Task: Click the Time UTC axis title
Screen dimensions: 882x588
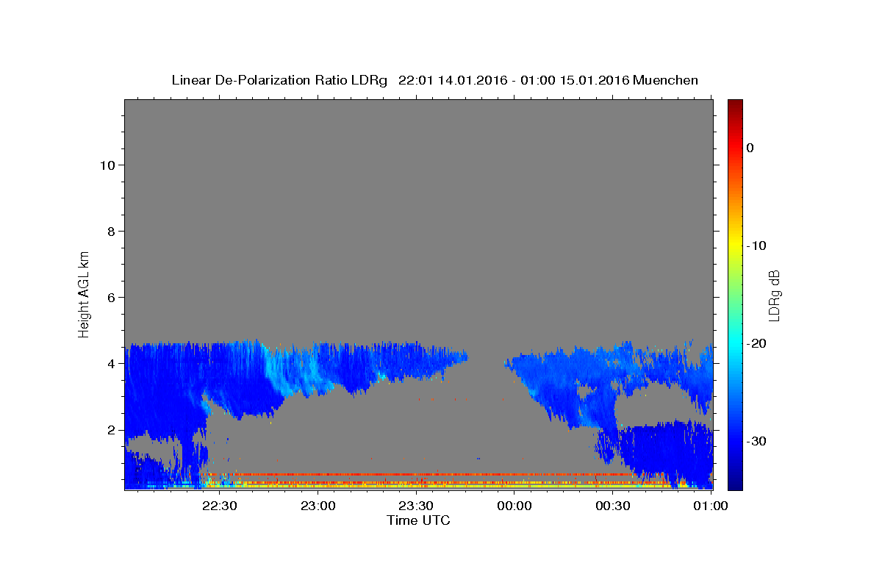Action: click(418, 520)
